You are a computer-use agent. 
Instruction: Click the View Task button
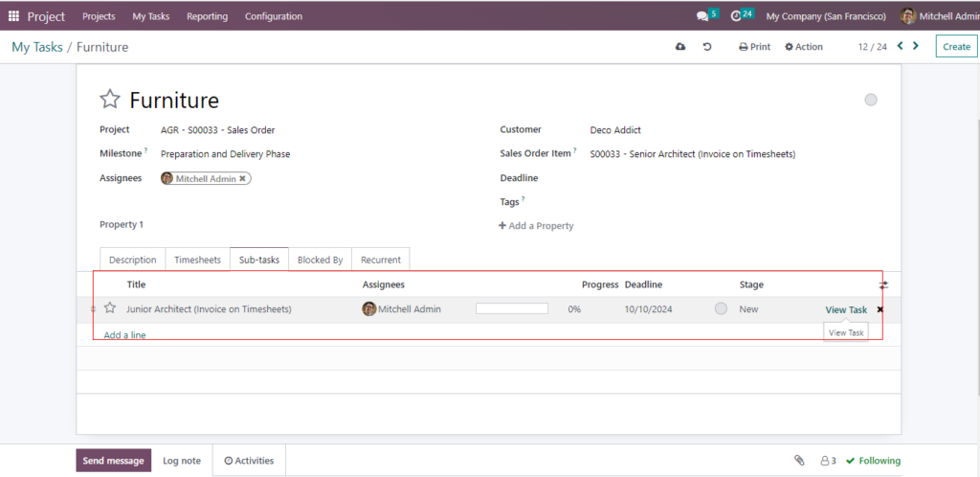tap(846, 309)
